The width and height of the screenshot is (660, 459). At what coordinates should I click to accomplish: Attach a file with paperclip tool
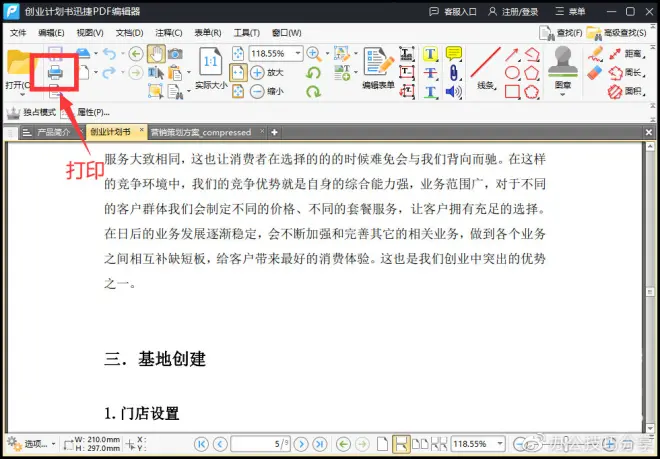point(454,72)
